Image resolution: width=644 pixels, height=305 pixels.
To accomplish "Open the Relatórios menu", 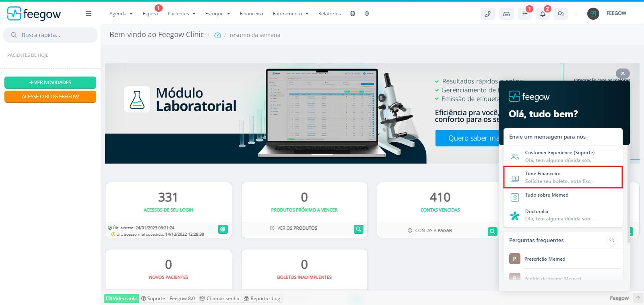I will point(329,14).
